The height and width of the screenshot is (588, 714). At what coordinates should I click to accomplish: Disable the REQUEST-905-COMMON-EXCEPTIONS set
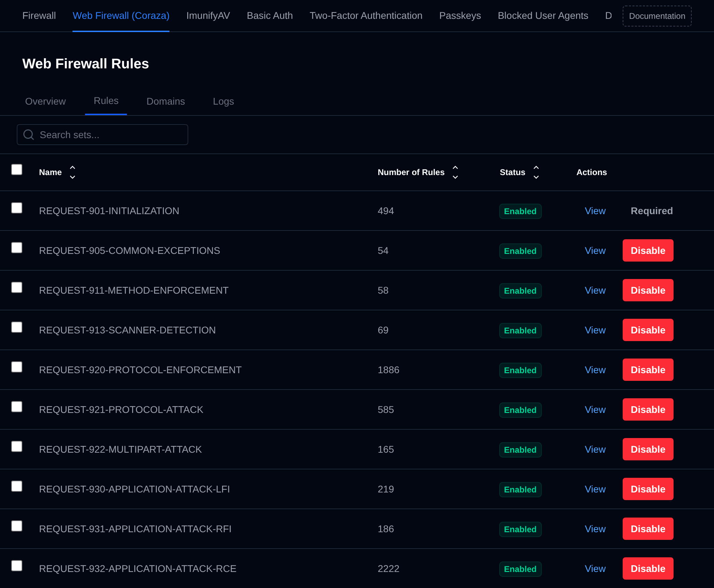[x=648, y=250]
